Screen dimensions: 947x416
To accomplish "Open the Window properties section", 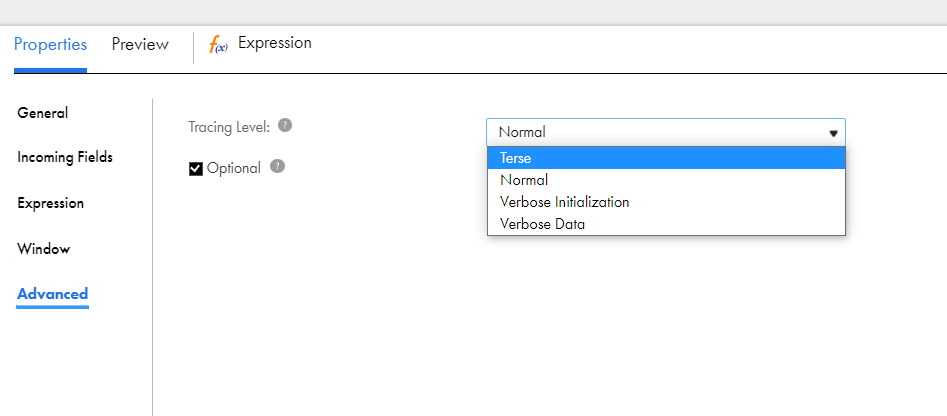I will click(43, 249).
